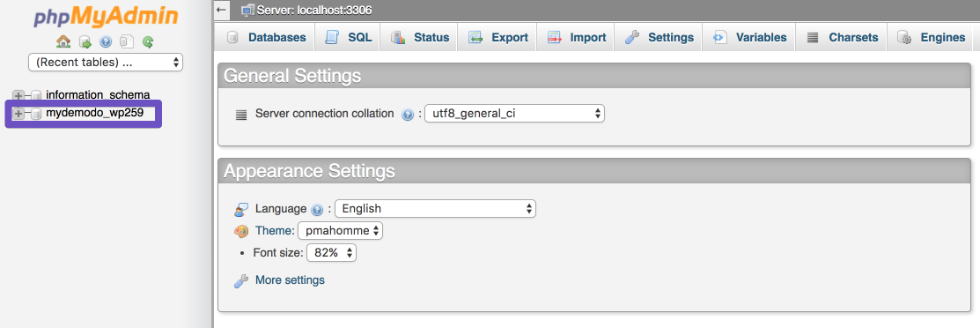Go to Home via house icon
The image size is (980, 328).
point(63,42)
